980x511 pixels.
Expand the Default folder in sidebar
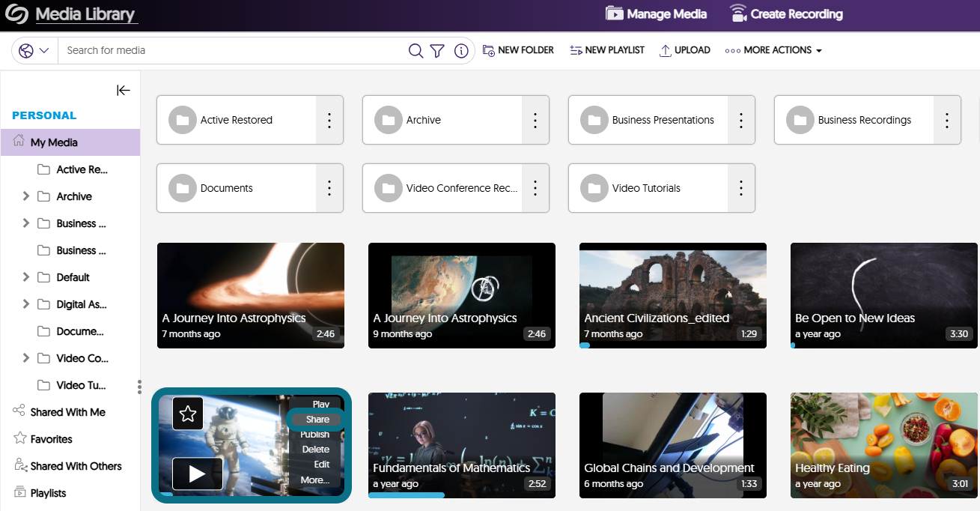pyautogui.click(x=26, y=277)
